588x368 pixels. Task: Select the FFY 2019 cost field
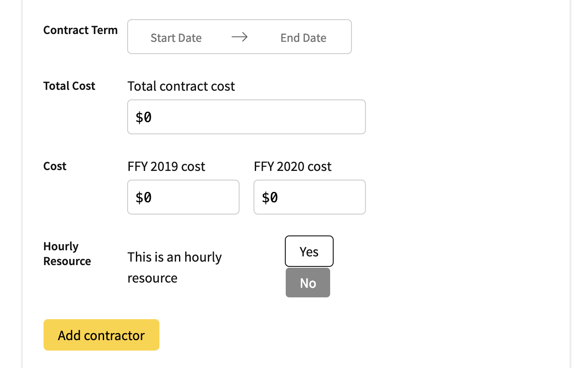(183, 197)
